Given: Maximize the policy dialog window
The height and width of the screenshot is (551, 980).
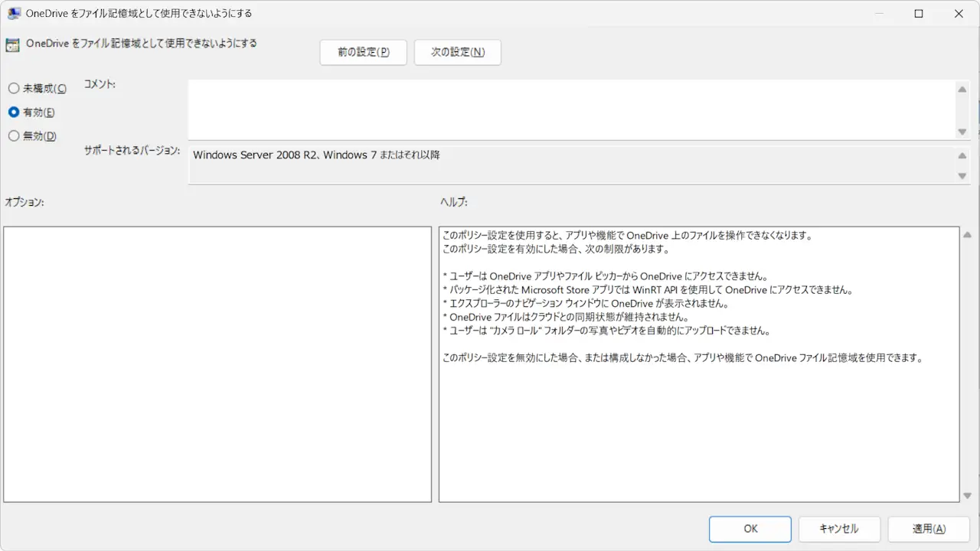Looking at the screenshot, I should pyautogui.click(x=919, y=13).
